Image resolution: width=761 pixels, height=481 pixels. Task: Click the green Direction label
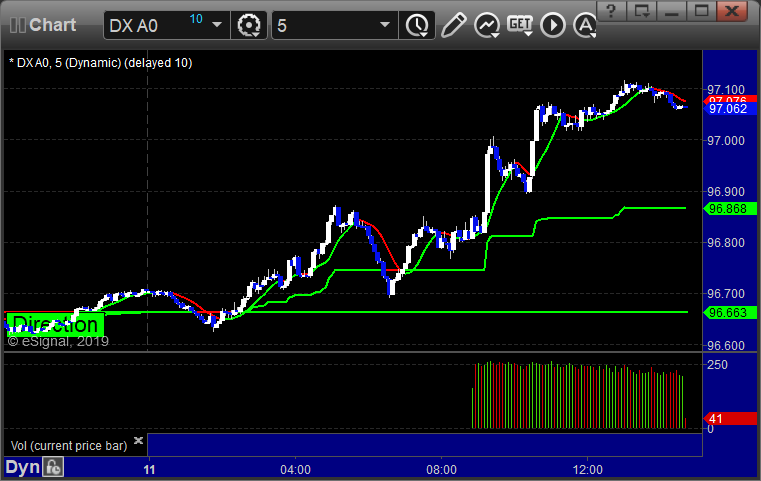click(x=55, y=324)
